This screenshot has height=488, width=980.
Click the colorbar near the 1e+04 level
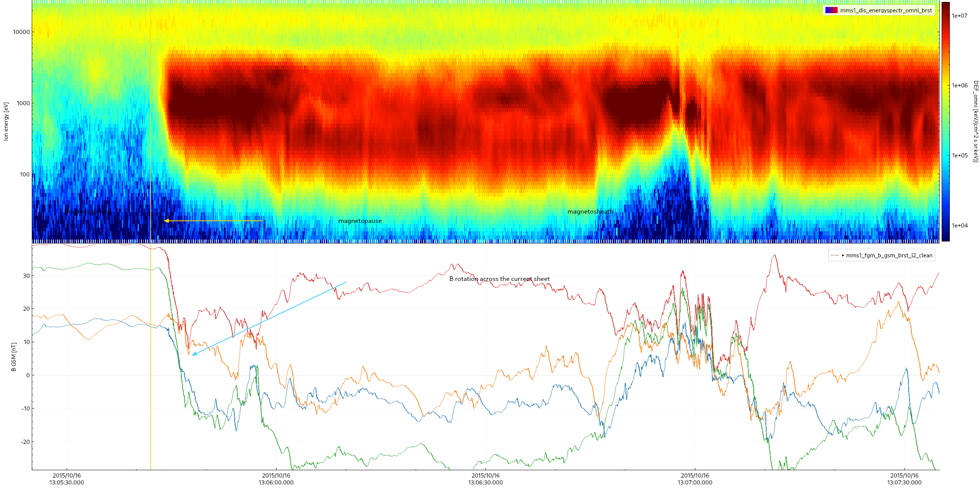click(946, 226)
